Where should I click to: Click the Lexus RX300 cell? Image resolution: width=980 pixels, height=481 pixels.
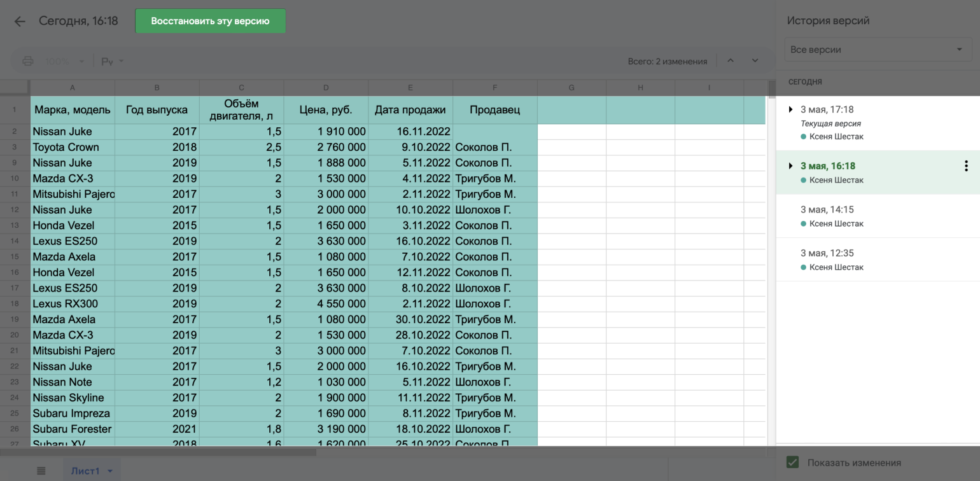73,303
